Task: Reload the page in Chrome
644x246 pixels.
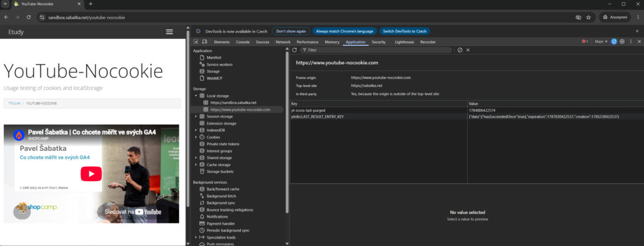Action: coord(28,17)
